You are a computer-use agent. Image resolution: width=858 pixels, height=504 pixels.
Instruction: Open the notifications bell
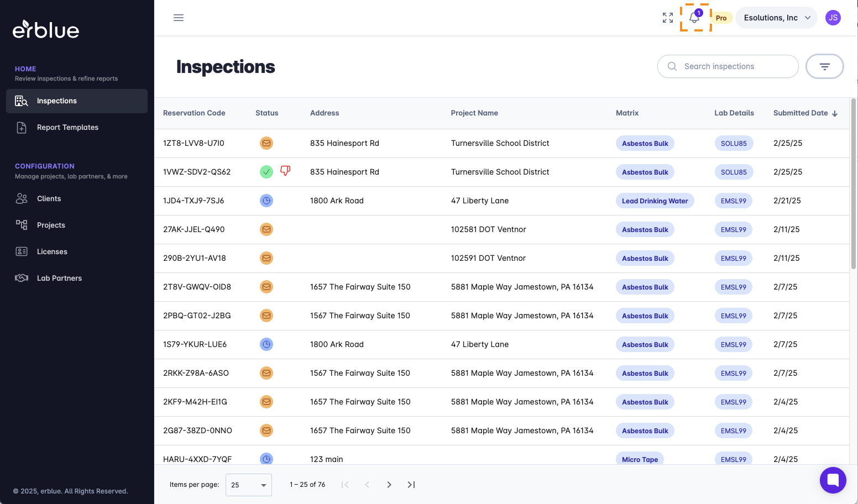tap(694, 18)
